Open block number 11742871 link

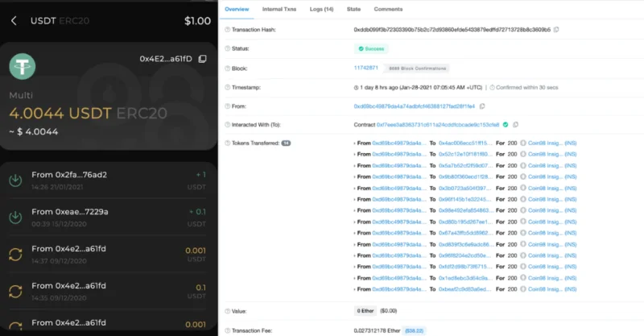coord(366,68)
